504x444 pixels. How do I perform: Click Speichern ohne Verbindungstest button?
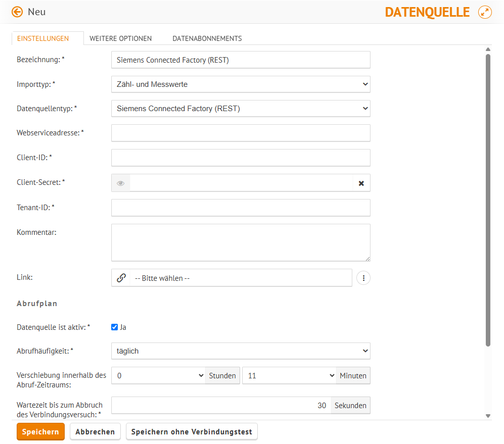(192, 432)
